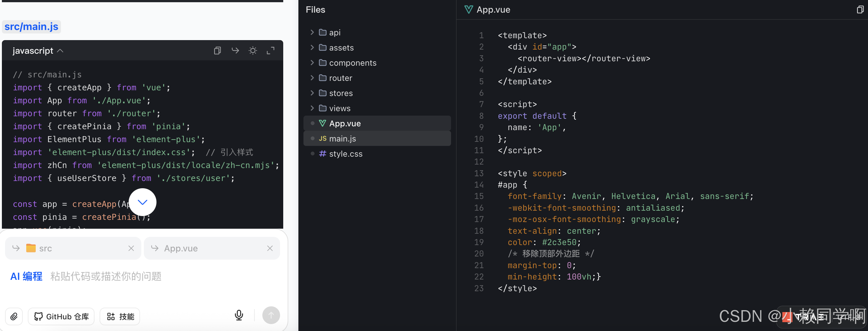Click the '<router-view></router-view>' line
The width and height of the screenshot is (868, 331).
(584, 58)
